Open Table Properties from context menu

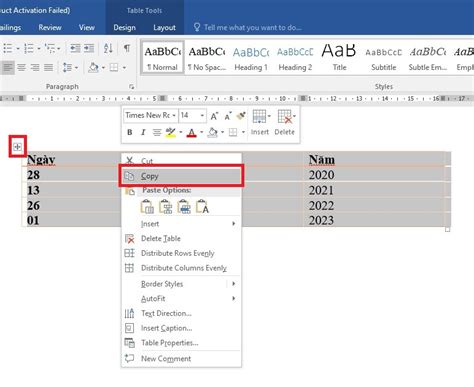(181, 343)
